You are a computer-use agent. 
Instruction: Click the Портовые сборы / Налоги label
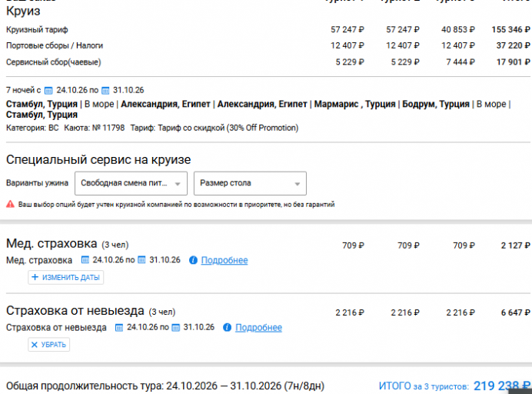coord(55,45)
